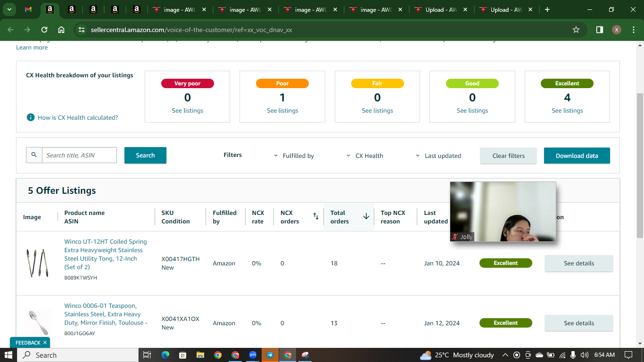Viewport: 644px width, 362px height.
Task: Expand the Last updated filter
Action: pyautogui.click(x=438, y=156)
